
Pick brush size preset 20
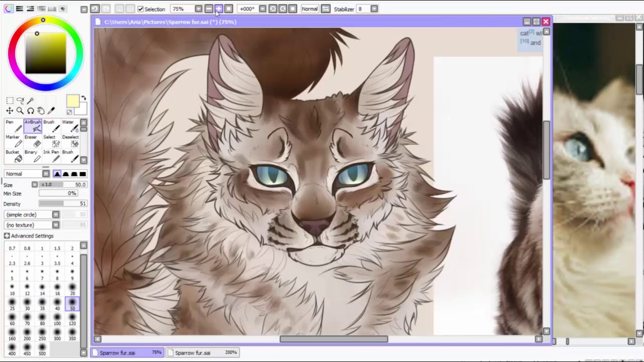pyautogui.click(x=72, y=289)
